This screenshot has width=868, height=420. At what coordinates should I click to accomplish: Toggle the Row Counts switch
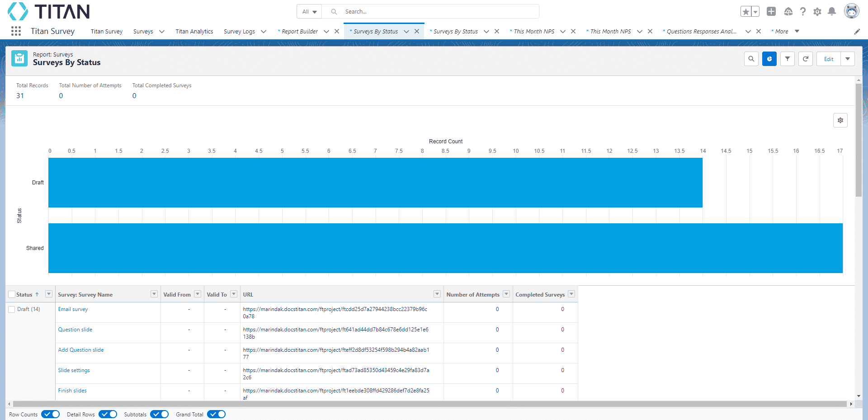point(50,414)
